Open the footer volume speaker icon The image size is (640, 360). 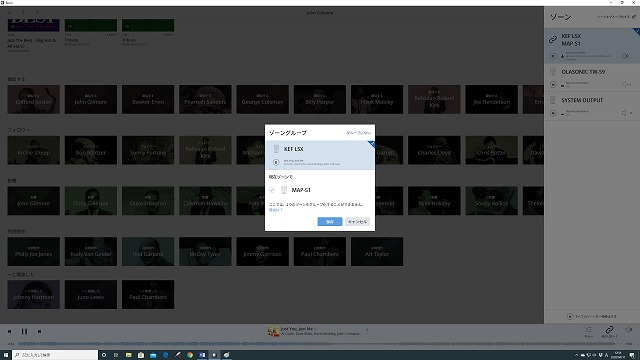(629, 329)
